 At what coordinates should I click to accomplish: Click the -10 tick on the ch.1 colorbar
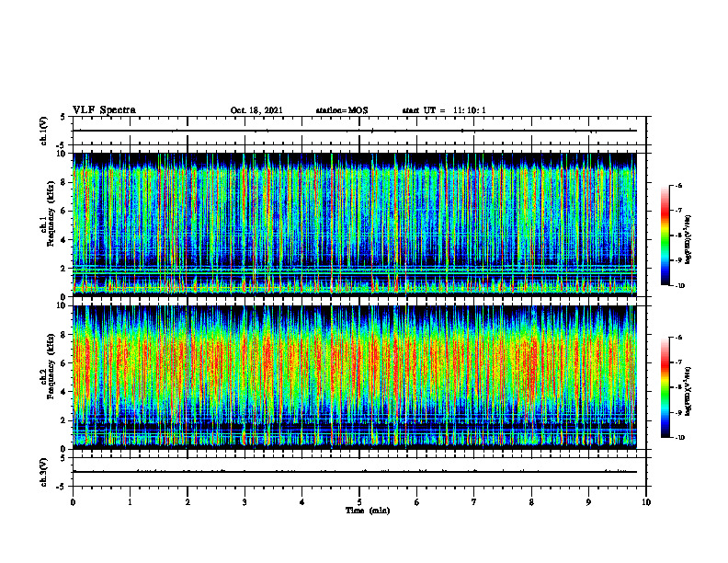point(679,286)
